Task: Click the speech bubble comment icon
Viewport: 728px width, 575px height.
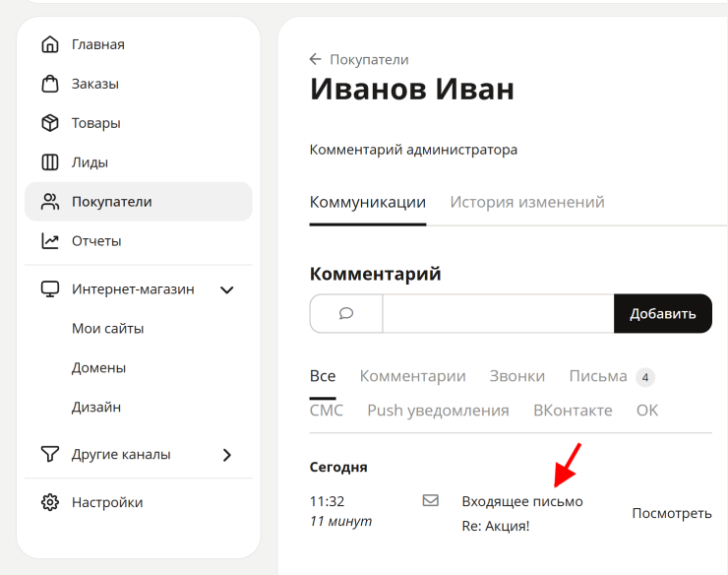Action: pos(346,313)
